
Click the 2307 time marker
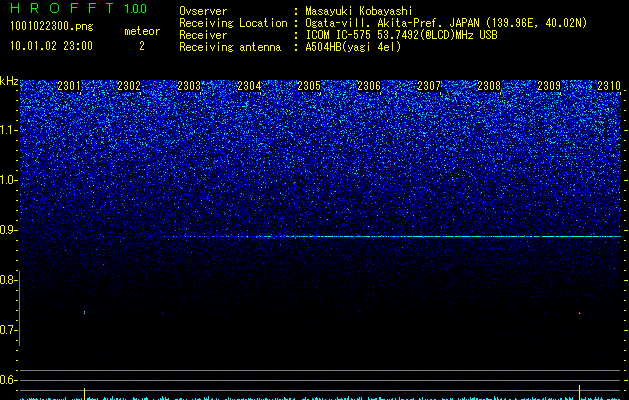tap(429, 86)
